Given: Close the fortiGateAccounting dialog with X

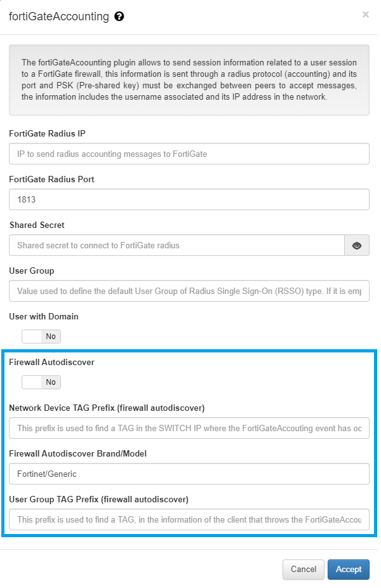Looking at the screenshot, I should click(x=366, y=14).
